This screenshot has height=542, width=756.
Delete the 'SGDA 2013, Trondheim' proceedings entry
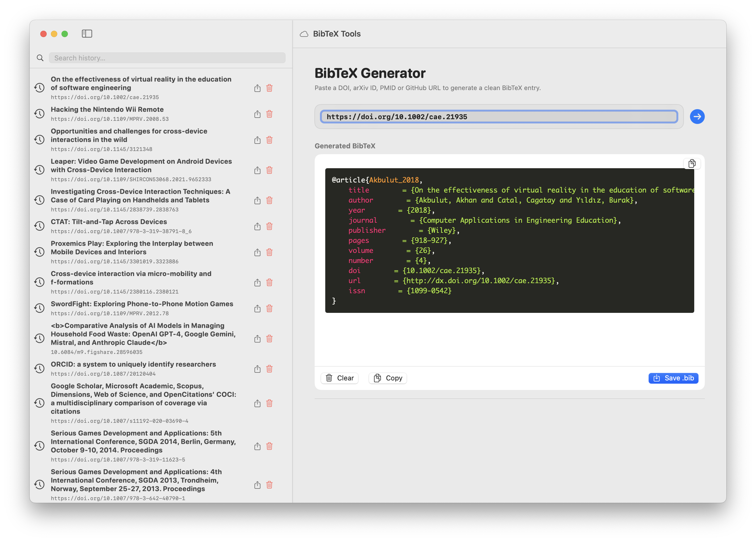click(x=269, y=485)
